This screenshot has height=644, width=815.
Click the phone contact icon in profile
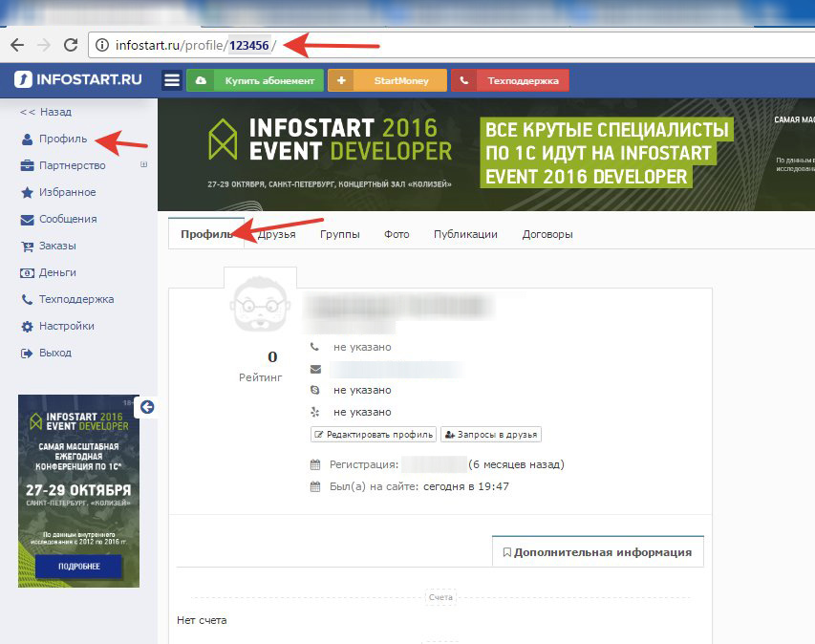click(315, 347)
